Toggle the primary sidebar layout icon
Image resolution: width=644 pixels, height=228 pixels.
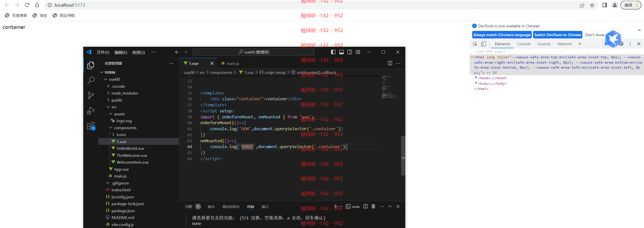point(333,52)
